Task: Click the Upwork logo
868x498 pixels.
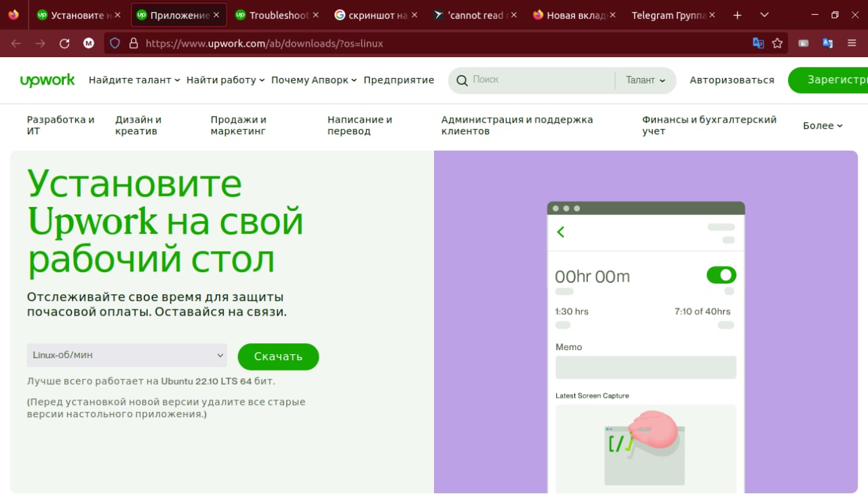Action: pyautogui.click(x=47, y=80)
